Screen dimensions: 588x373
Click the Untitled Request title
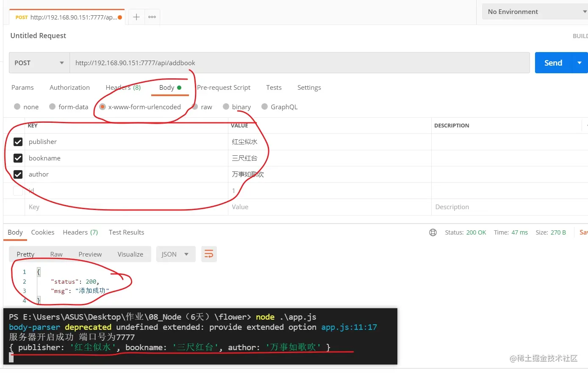38,36
